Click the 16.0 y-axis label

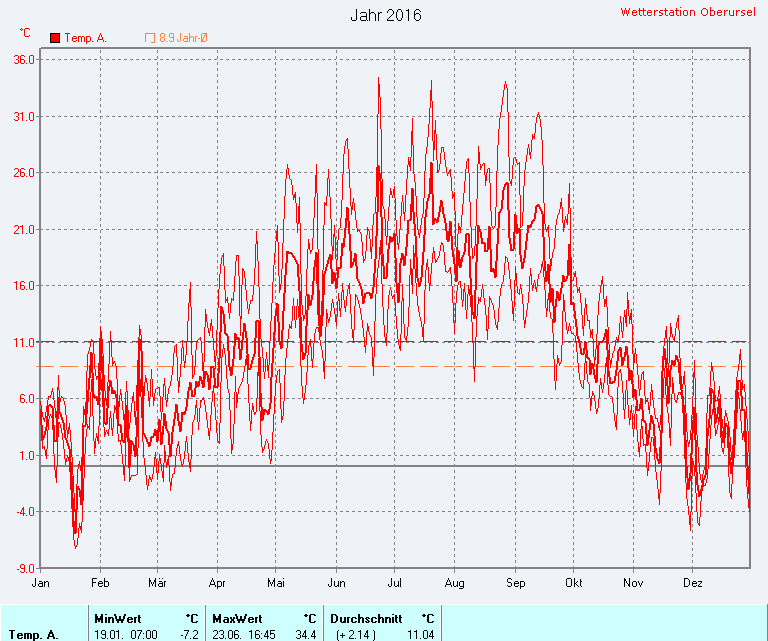pyautogui.click(x=24, y=286)
